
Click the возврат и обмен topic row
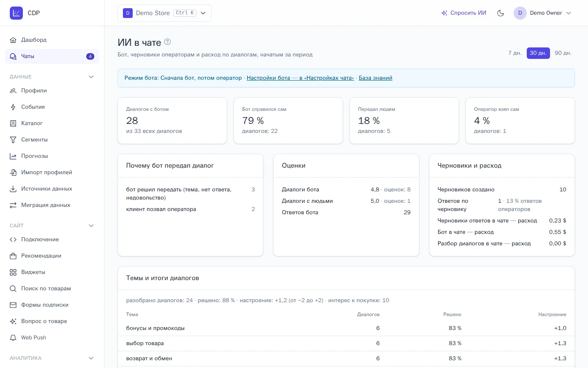point(346,359)
